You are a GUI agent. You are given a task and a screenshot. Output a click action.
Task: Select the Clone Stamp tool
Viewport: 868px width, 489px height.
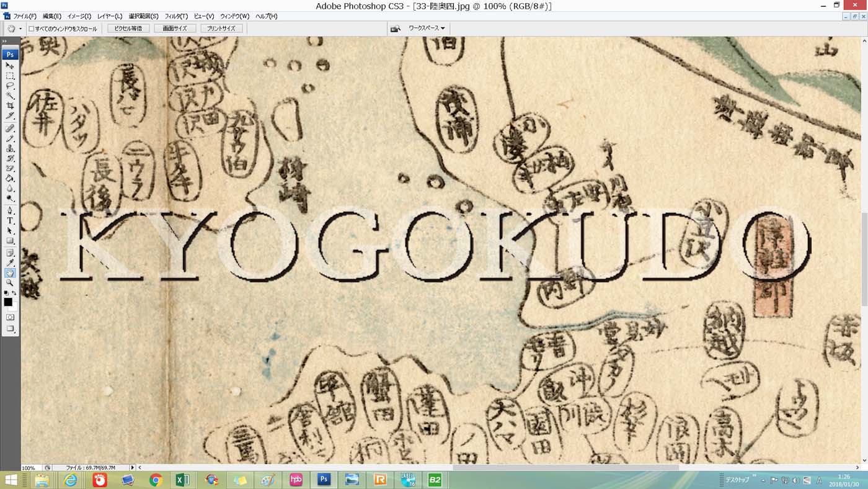pyautogui.click(x=10, y=148)
